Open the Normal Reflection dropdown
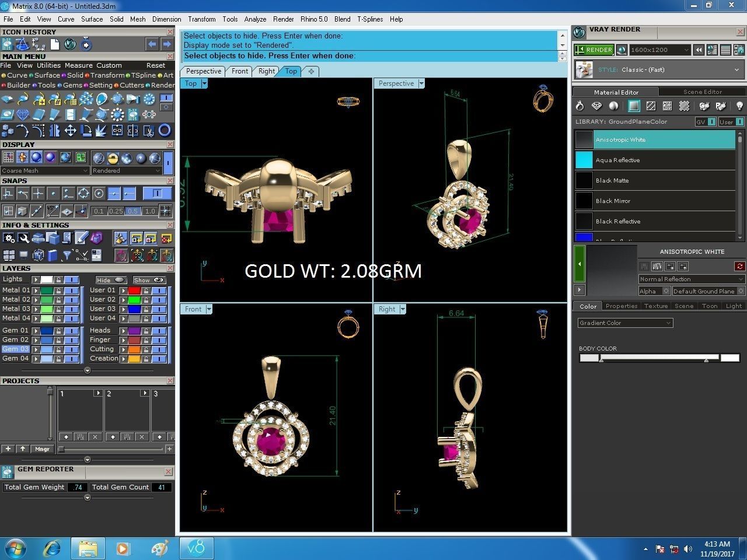 click(692, 279)
